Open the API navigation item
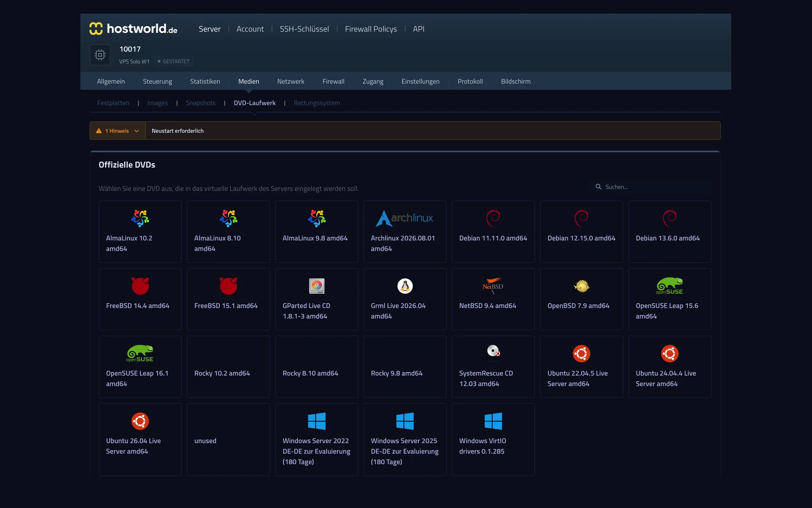Viewport: 812px width, 508px height. (419, 29)
